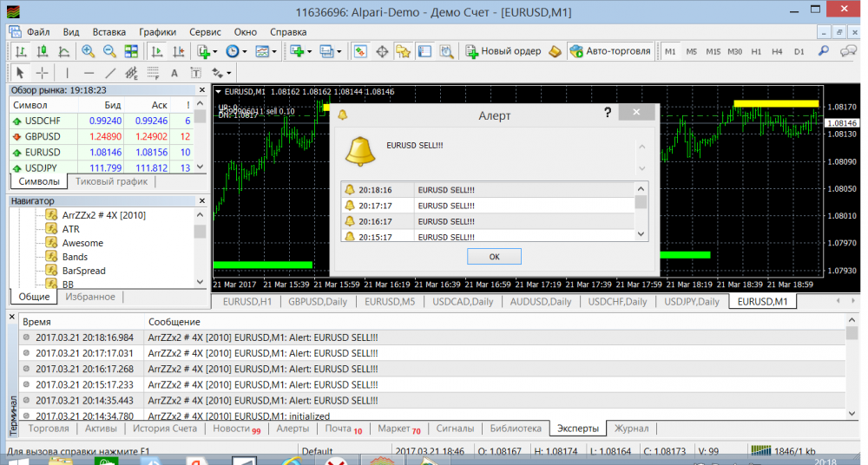868x465 pixels.
Task: Select the arrow cursor tool
Action: click(20, 73)
